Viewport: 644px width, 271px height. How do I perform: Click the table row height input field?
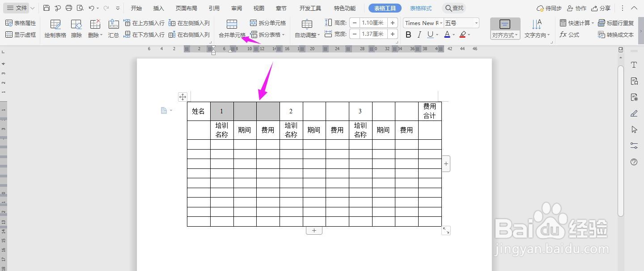tap(372, 22)
